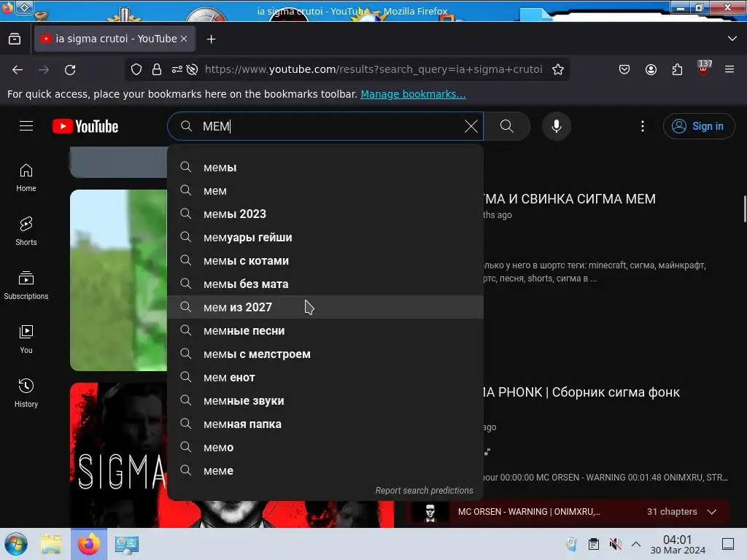This screenshot has height=560, width=747.
Task: Open the Windows Start button
Action: pyautogui.click(x=16, y=544)
